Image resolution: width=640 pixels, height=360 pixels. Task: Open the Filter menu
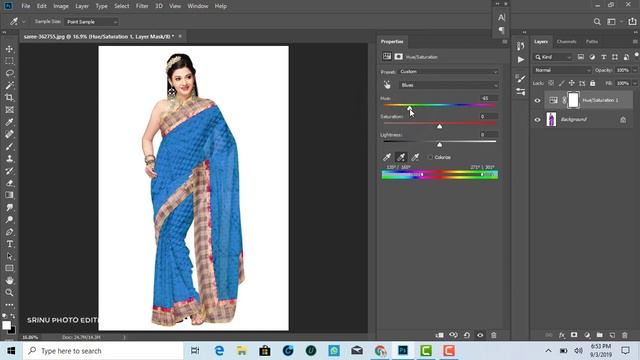click(142, 6)
